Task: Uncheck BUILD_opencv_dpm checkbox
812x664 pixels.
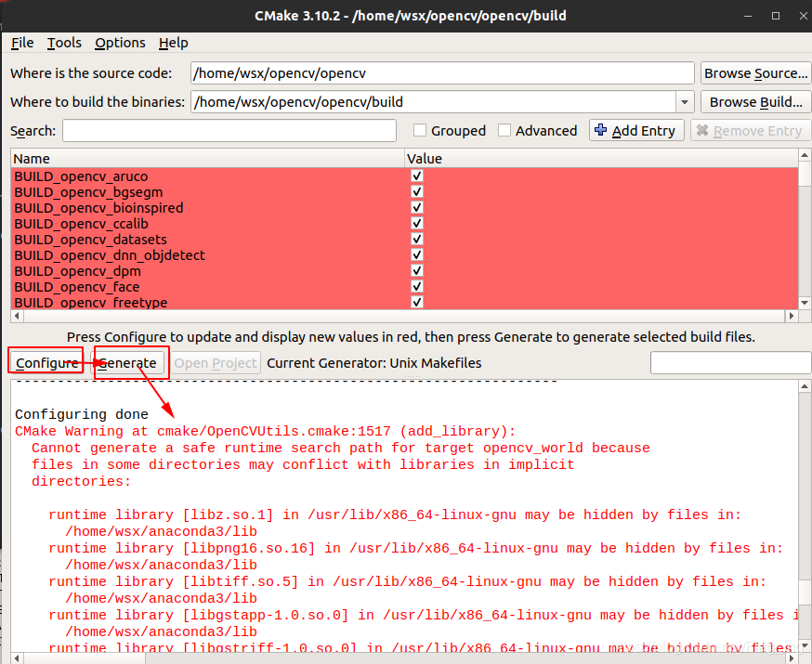Action: [417, 270]
